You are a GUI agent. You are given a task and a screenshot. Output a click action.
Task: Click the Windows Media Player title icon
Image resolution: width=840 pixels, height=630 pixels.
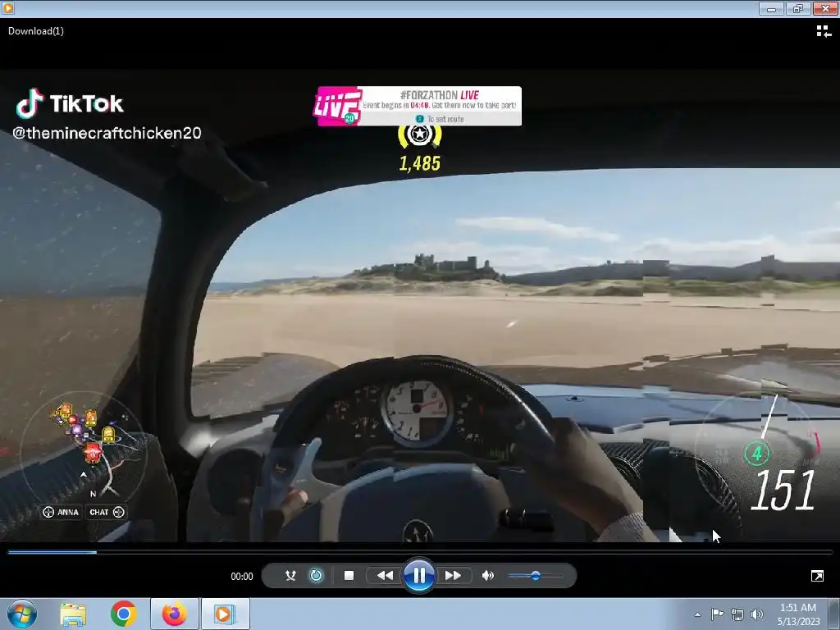pos(7,7)
